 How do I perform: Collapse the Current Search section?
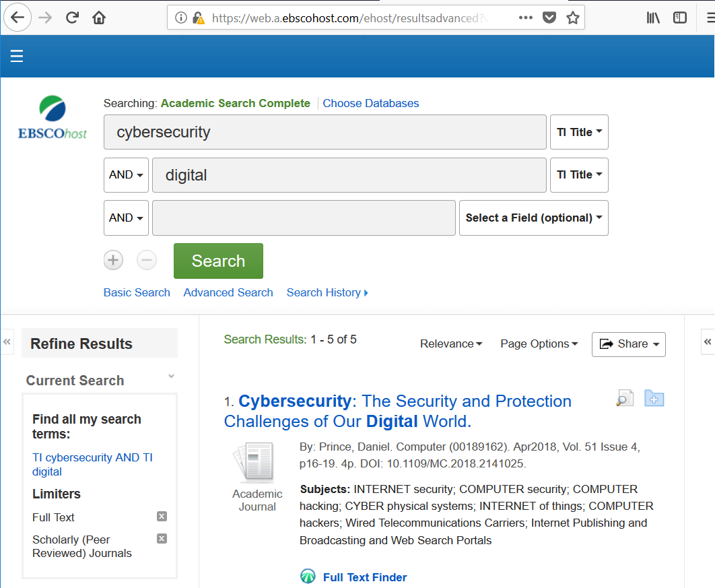(x=170, y=376)
